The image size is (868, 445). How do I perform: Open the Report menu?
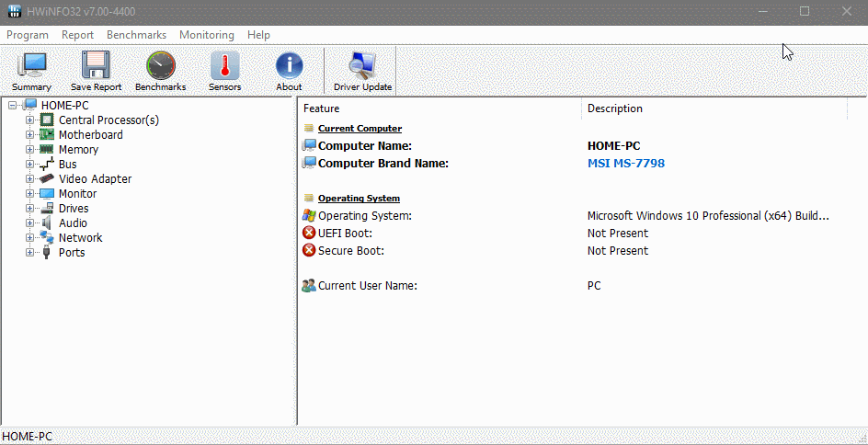[77, 35]
